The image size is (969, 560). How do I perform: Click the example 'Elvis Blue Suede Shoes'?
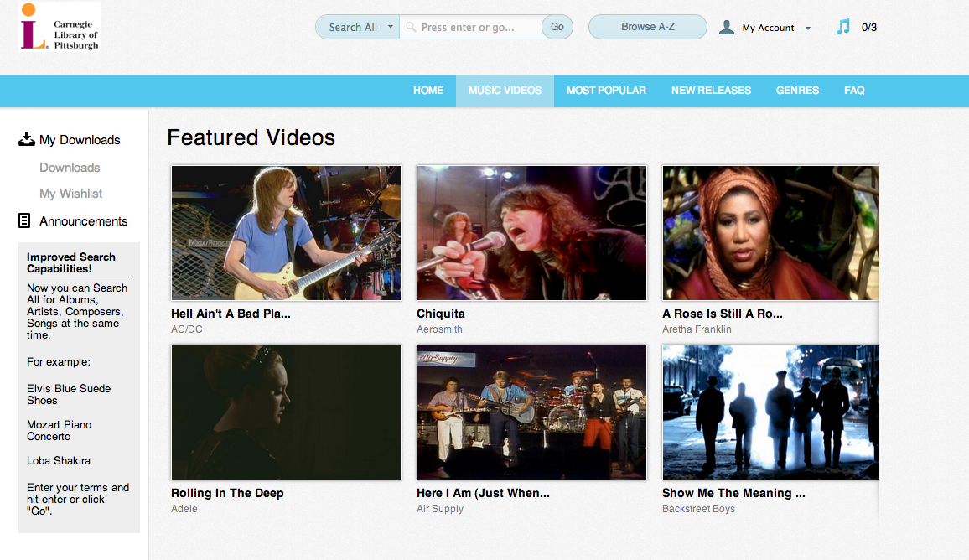point(69,394)
